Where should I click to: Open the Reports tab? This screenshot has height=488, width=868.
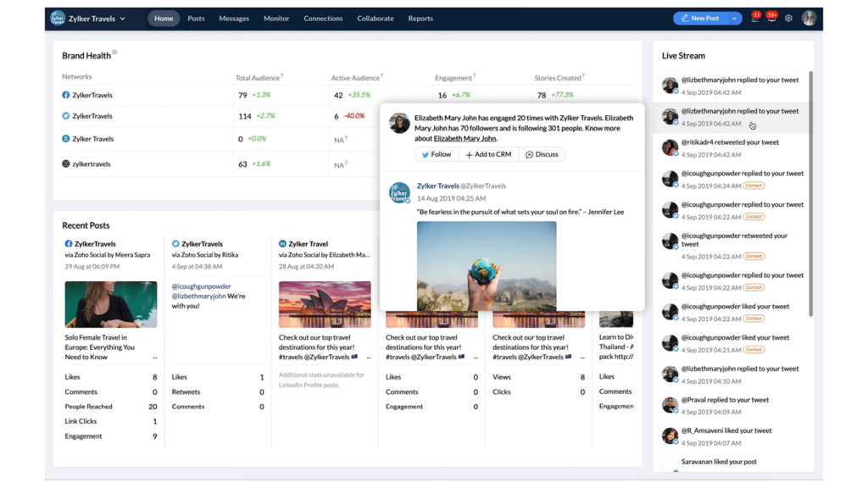click(x=420, y=19)
